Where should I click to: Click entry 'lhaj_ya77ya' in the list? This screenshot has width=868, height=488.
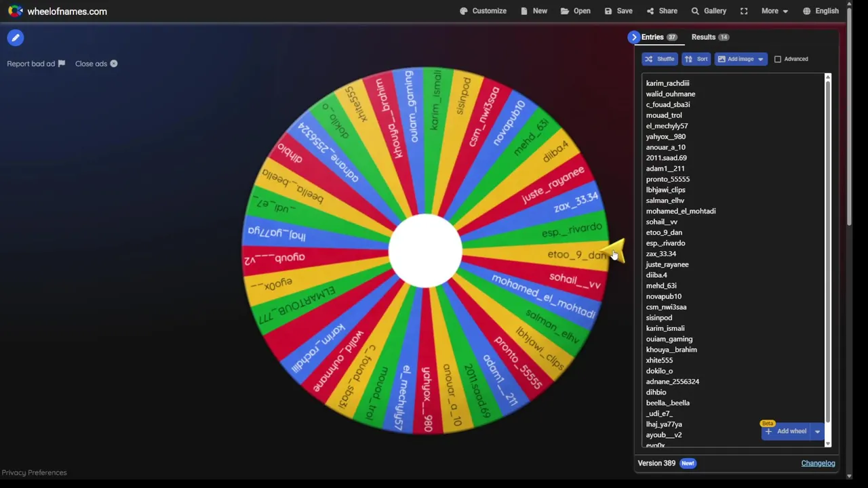[x=664, y=424]
